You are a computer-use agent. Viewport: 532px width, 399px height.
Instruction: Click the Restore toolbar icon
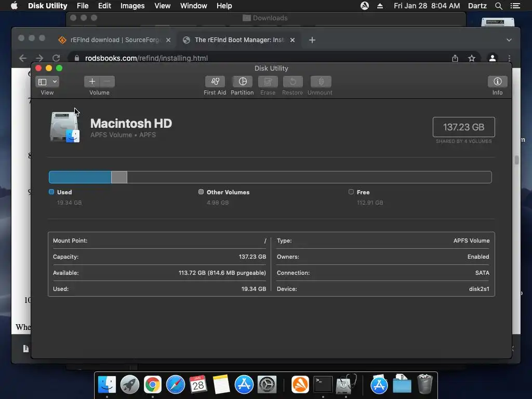coord(292,82)
